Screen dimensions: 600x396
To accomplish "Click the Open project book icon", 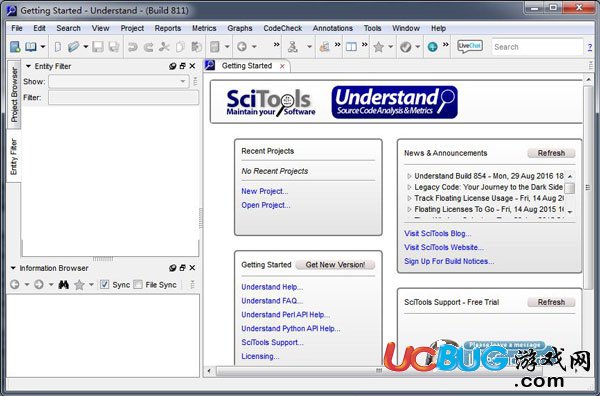I will tap(31, 47).
